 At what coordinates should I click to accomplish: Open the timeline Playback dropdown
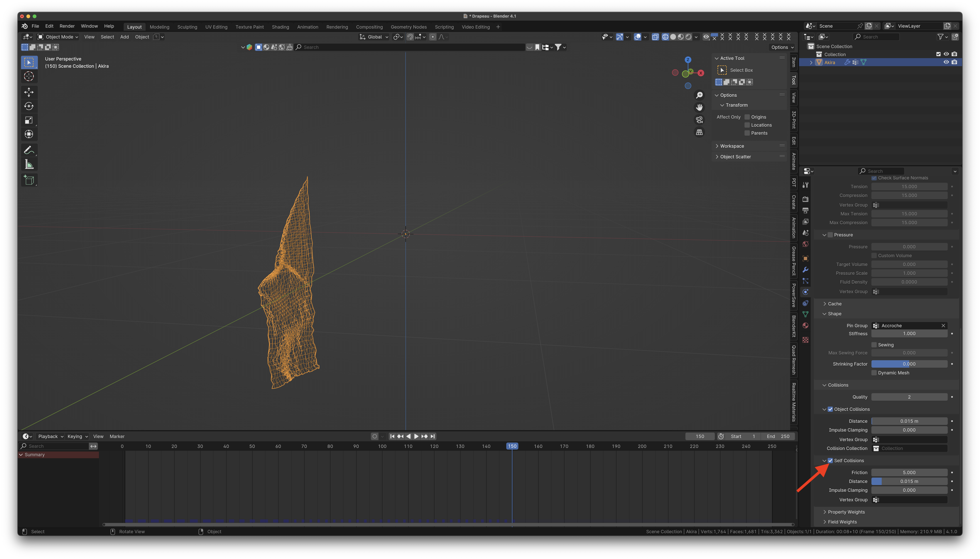coord(51,436)
